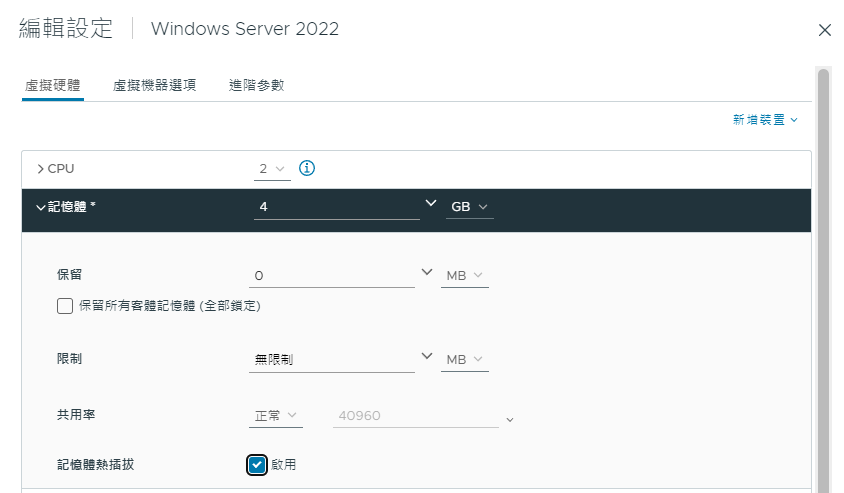Change the memory GB unit dropdown
The image size is (844, 493).
tap(469, 207)
